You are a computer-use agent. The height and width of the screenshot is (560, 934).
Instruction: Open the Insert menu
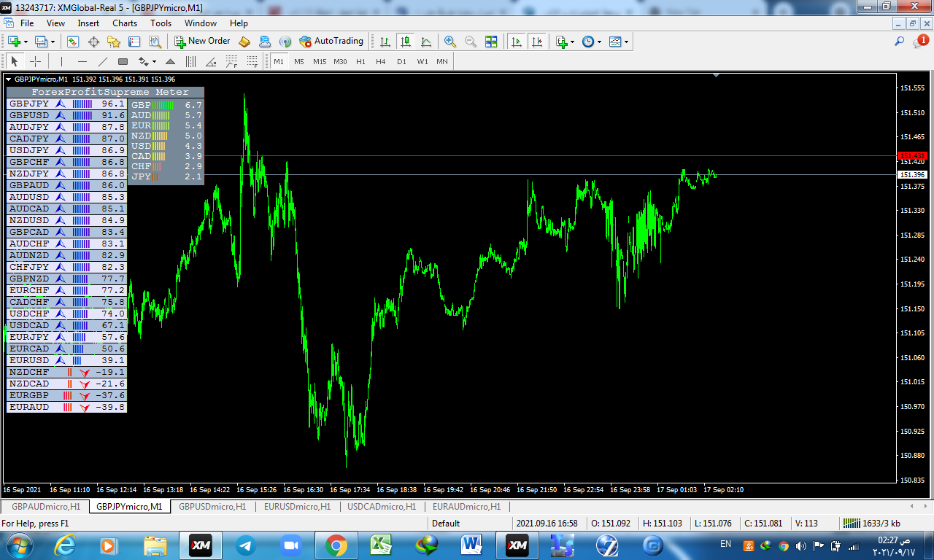pyautogui.click(x=88, y=23)
